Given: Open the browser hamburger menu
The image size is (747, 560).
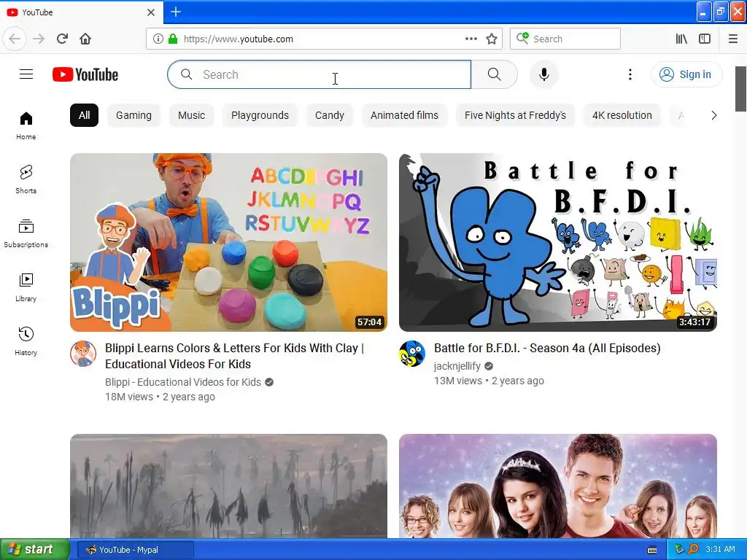Looking at the screenshot, I should pyautogui.click(x=732, y=39).
